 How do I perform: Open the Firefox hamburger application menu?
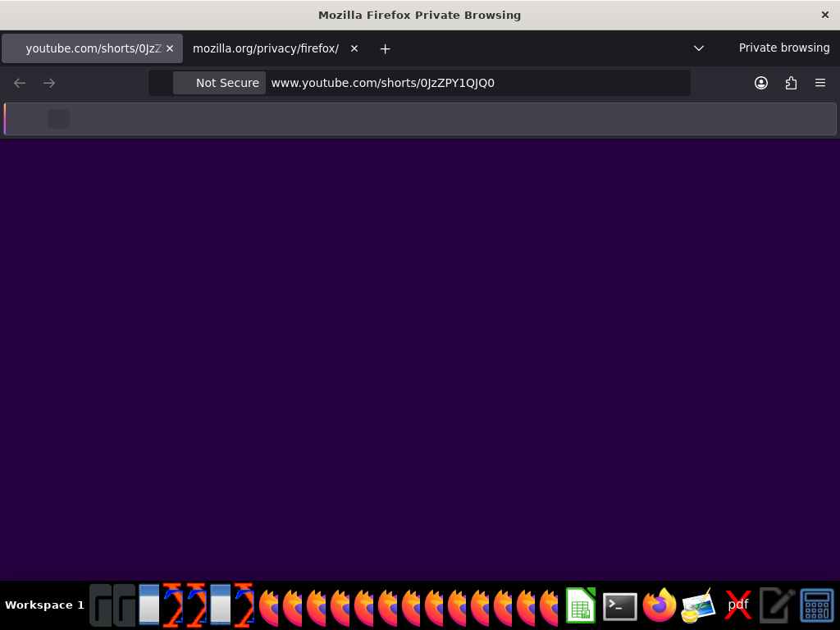(820, 83)
